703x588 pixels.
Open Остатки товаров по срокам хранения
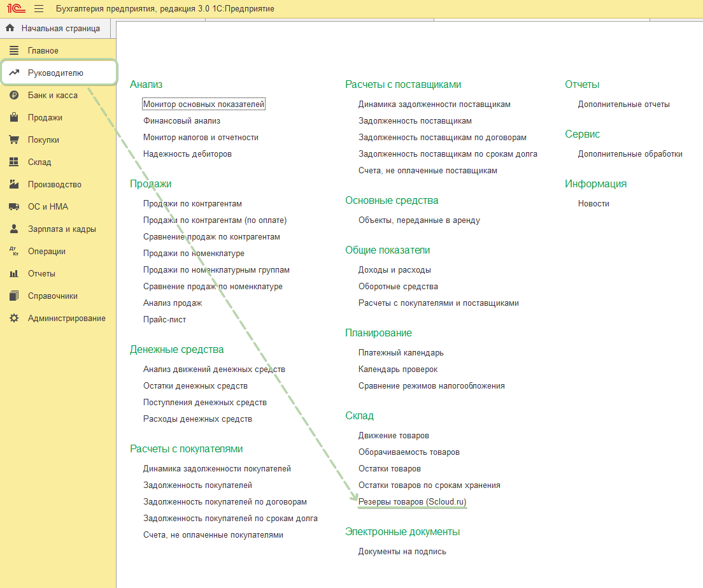point(429,485)
